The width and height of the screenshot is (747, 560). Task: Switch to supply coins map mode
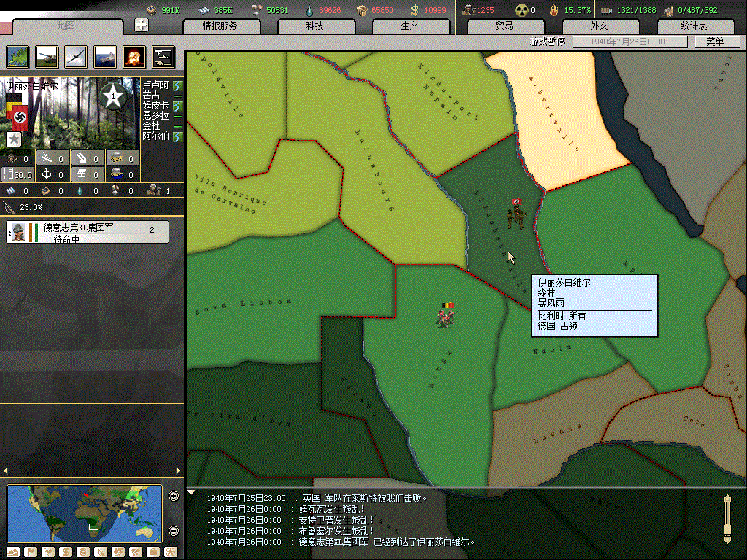click(83, 553)
